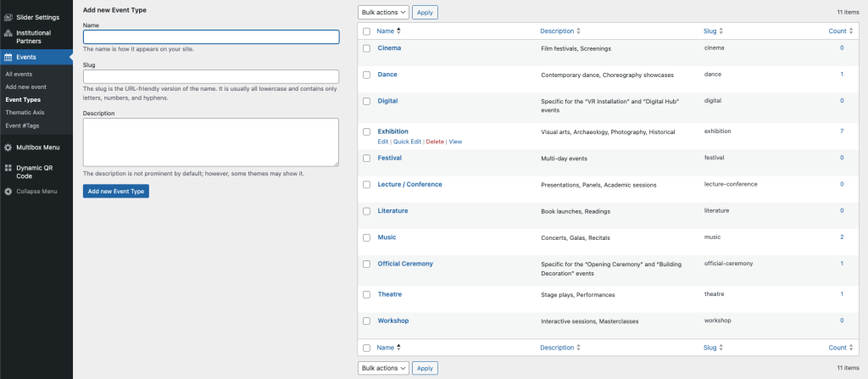Click sort arrows beside top Name header
Viewport: 868px width, 379px height.
[398, 31]
